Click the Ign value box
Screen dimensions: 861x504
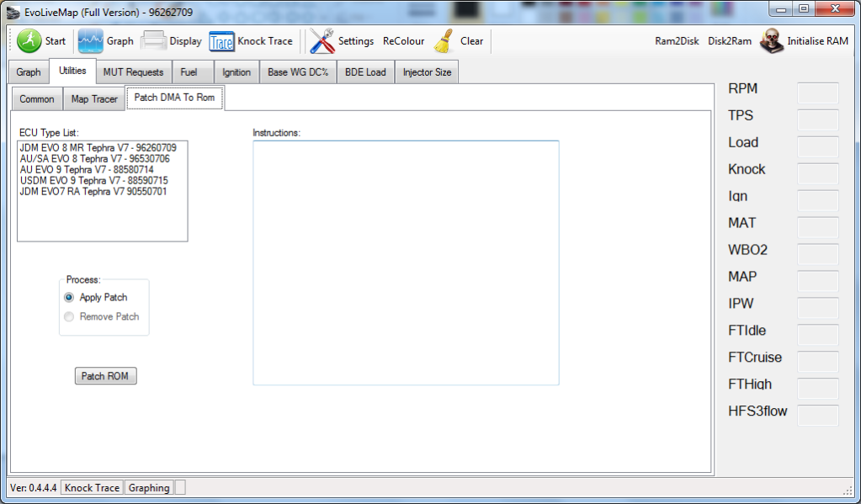[817, 200]
